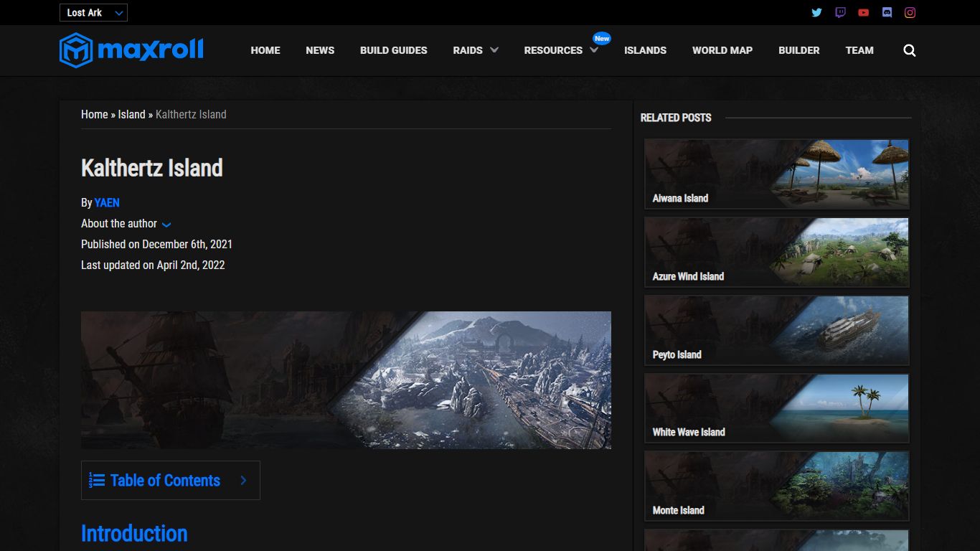Open the Lost Ark game selector dropdown
This screenshot has height=551, width=980.
[x=93, y=12]
